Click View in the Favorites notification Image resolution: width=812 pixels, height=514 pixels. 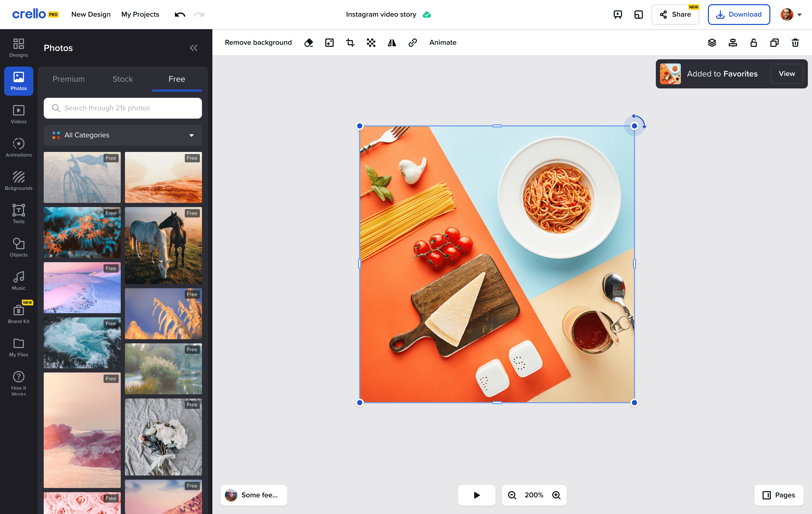tap(786, 74)
